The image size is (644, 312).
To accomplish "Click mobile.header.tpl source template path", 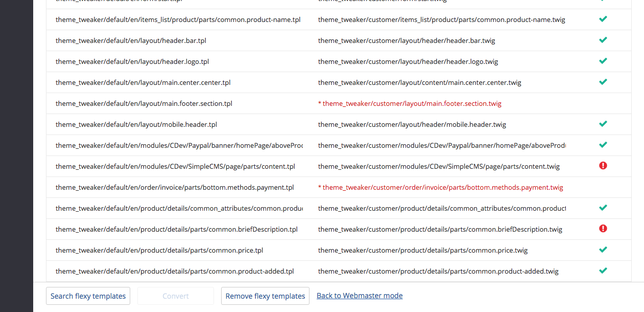I will 136,124.
